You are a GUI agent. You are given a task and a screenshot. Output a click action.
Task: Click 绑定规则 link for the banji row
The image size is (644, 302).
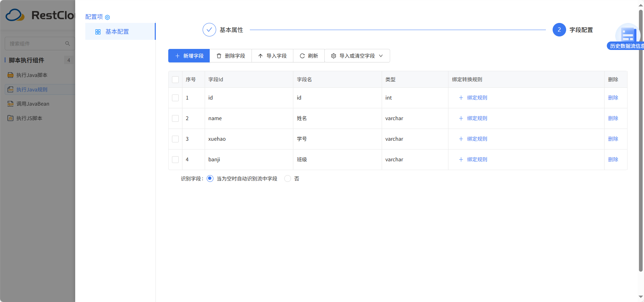[477, 160]
